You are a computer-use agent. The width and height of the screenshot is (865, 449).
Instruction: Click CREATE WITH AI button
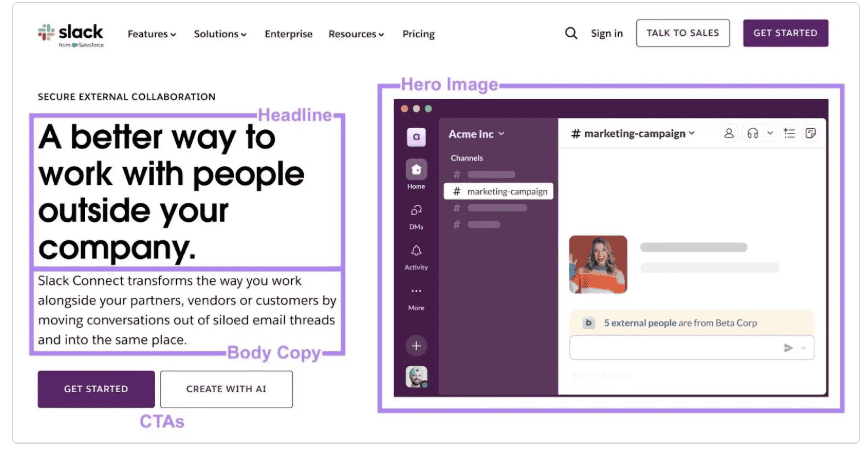(x=226, y=389)
